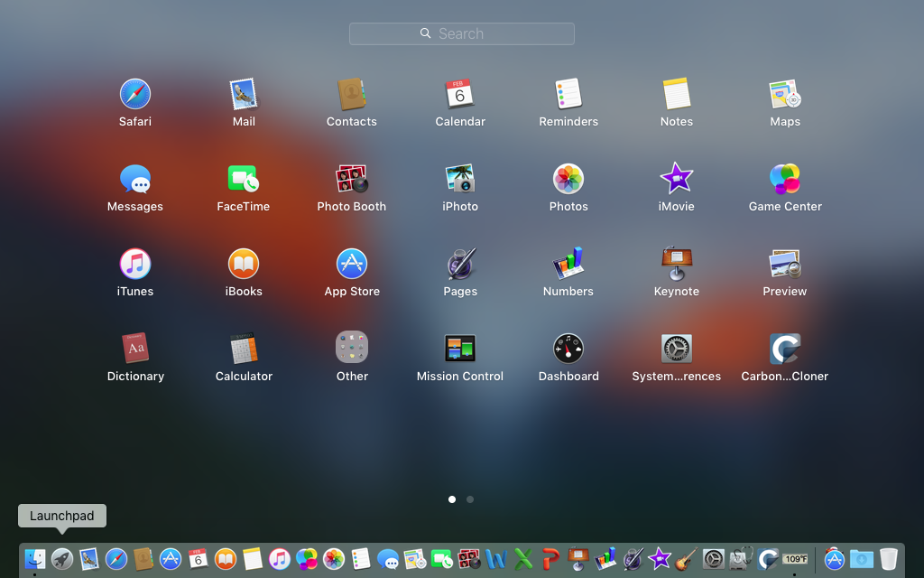Image resolution: width=924 pixels, height=578 pixels.
Task: Launch Reminders from the Launchpad grid
Action: [568, 94]
